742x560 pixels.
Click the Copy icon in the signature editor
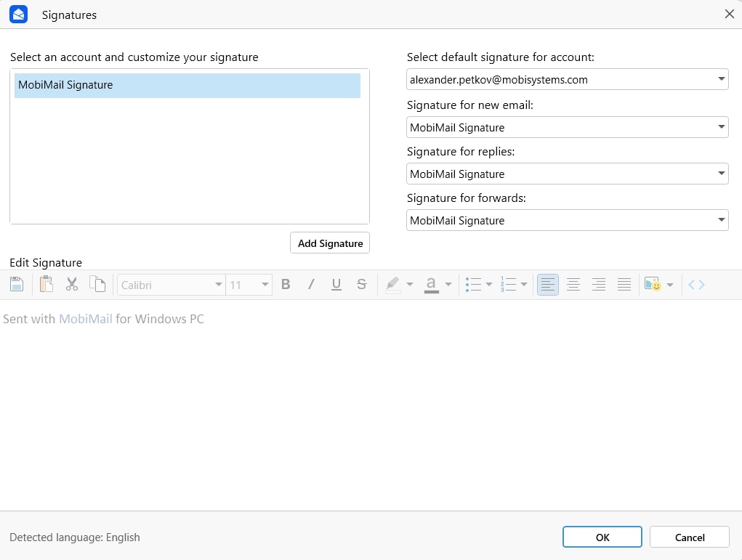(x=98, y=284)
